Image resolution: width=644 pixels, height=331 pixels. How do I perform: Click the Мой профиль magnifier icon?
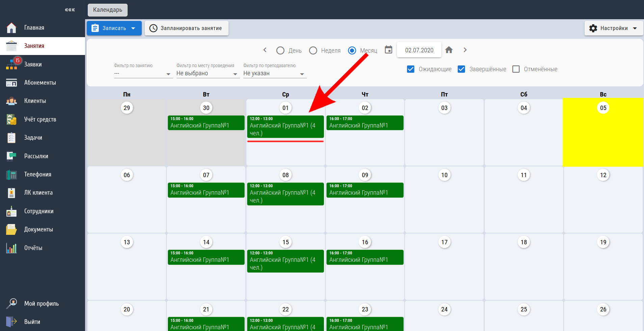[11, 304]
